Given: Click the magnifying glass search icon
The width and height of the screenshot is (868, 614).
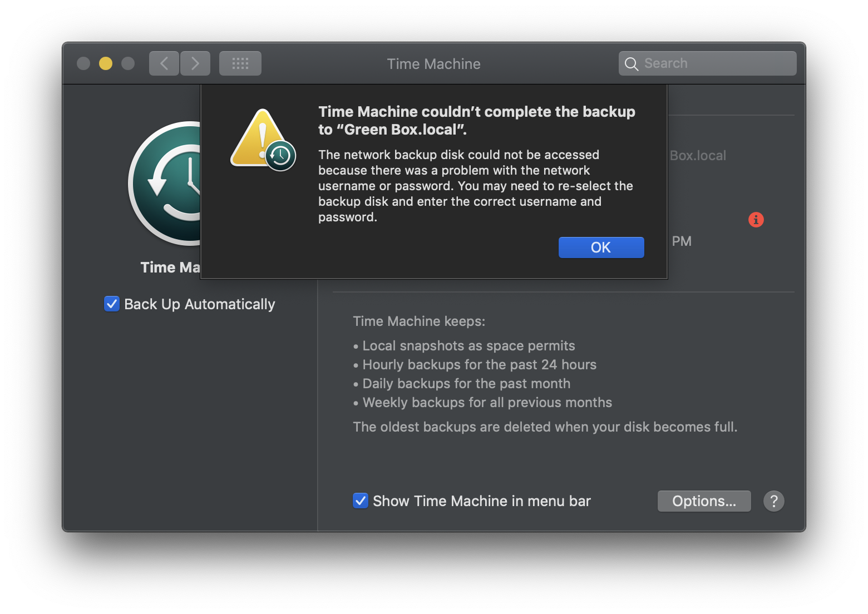Looking at the screenshot, I should [631, 64].
